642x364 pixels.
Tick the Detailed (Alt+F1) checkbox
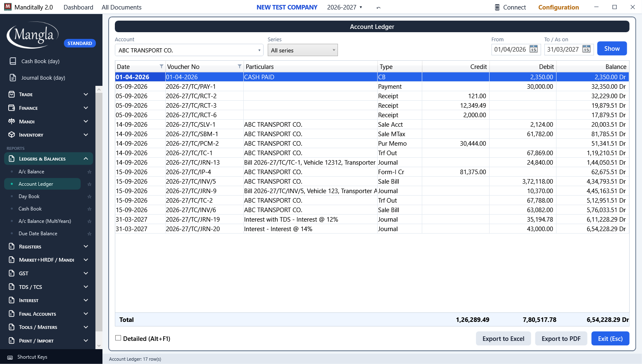[118, 338]
